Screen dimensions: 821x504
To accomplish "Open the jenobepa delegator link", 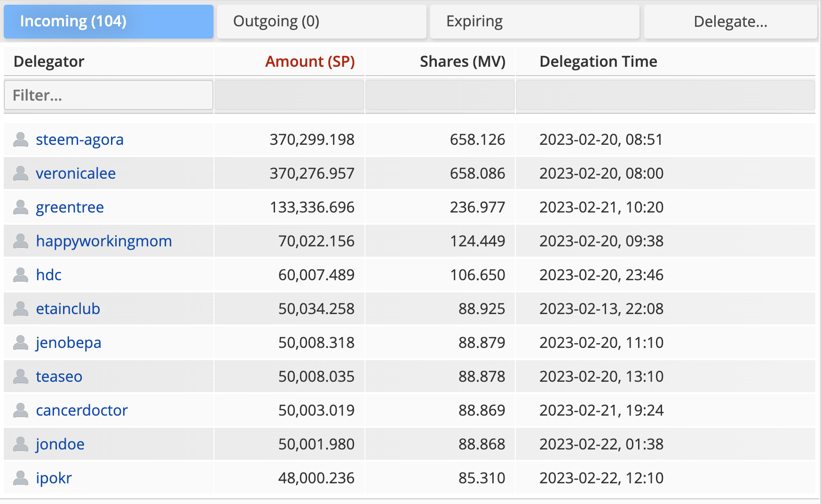I will pos(69,343).
